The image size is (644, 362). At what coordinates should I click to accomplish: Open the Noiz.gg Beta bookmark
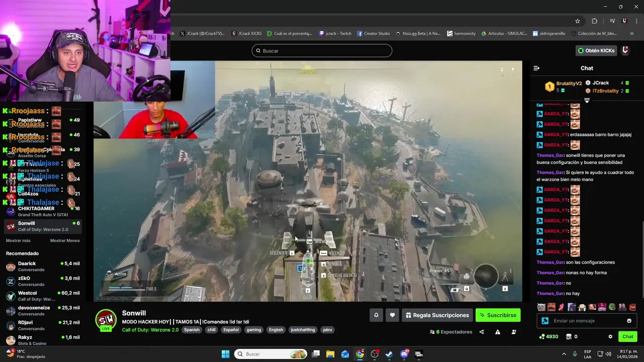418,34
